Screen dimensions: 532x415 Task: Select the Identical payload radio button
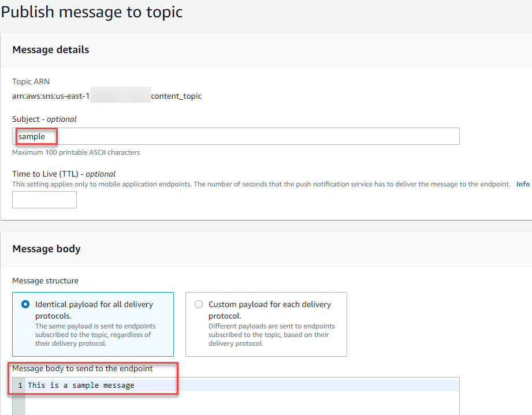point(25,305)
